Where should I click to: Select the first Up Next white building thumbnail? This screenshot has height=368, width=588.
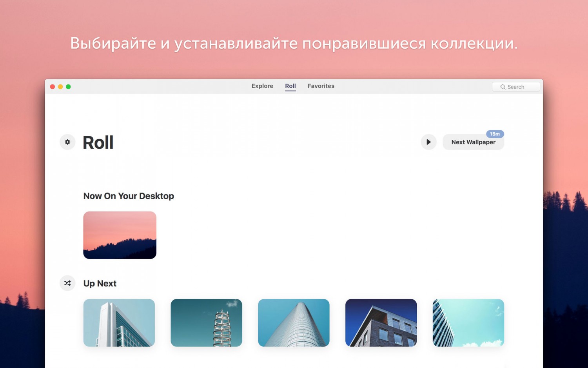pos(119,323)
